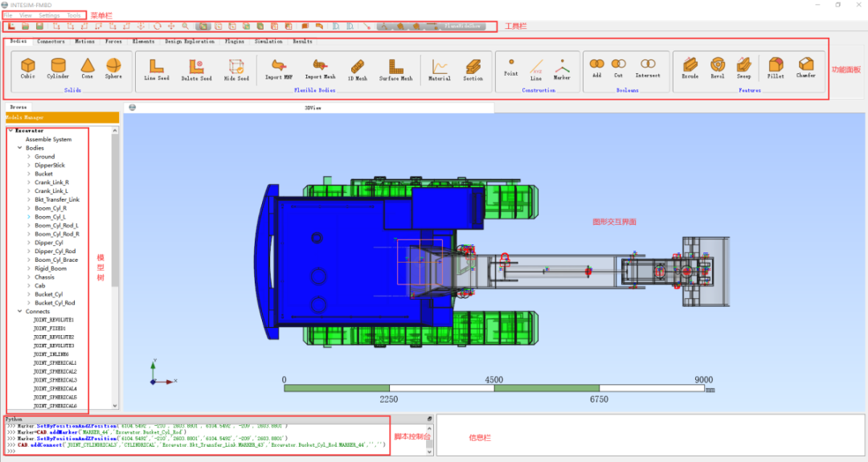Viewport: 868px width, 462px height.
Task: Create a Cone solid
Action: pyautogui.click(x=87, y=67)
